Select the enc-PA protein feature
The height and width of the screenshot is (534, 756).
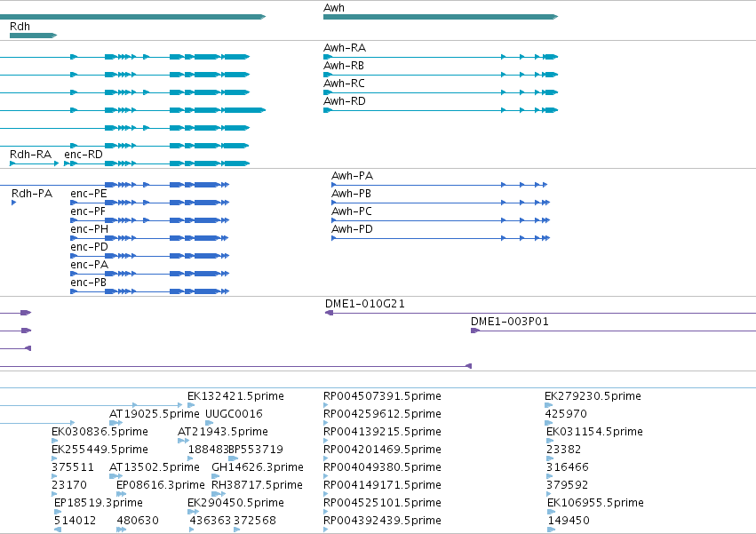149,274
